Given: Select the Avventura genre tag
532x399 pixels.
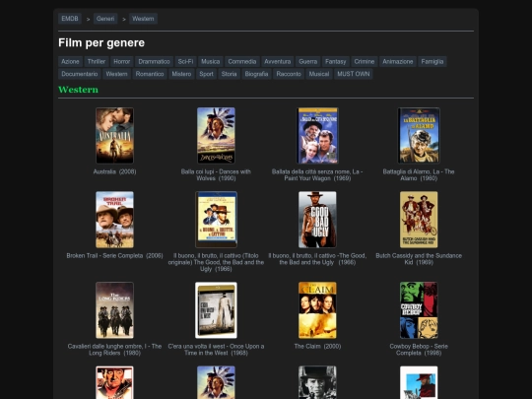Looking at the screenshot, I should click(x=278, y=61).
